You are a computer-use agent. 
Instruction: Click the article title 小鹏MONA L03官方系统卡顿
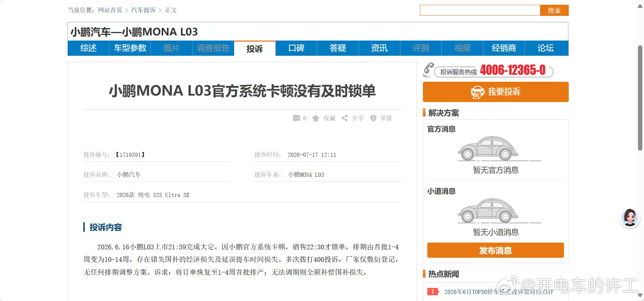[x=242, y=91]
